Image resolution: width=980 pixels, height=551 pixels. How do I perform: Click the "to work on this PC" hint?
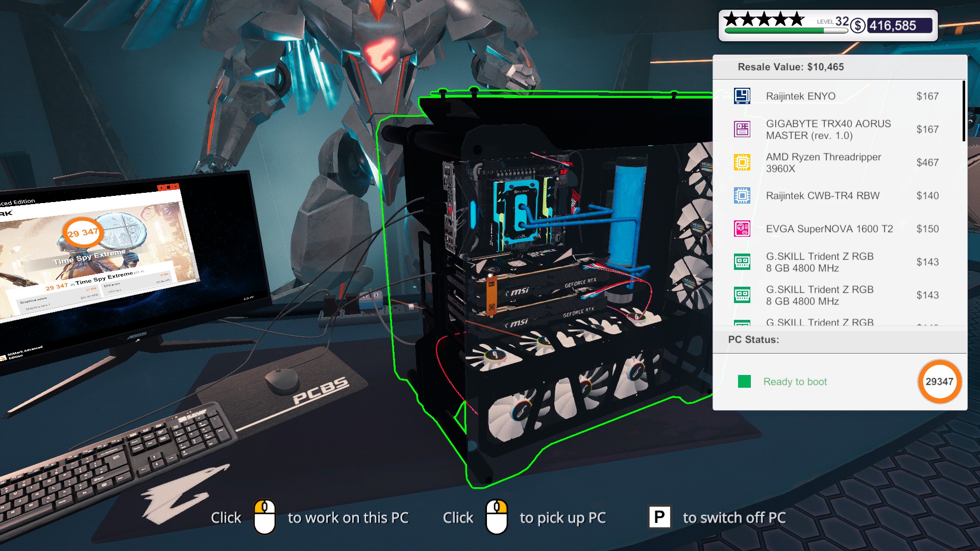click(348, 518)
